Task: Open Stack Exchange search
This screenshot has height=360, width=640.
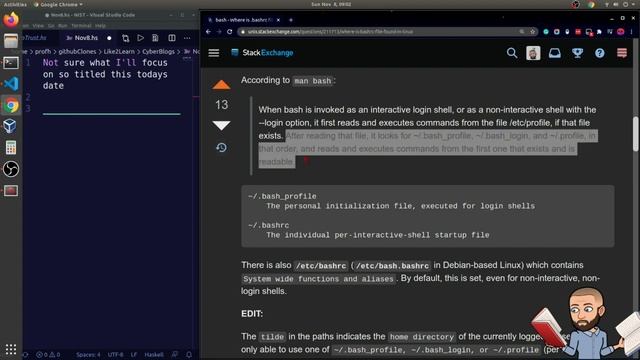Action: pos(512,53)
